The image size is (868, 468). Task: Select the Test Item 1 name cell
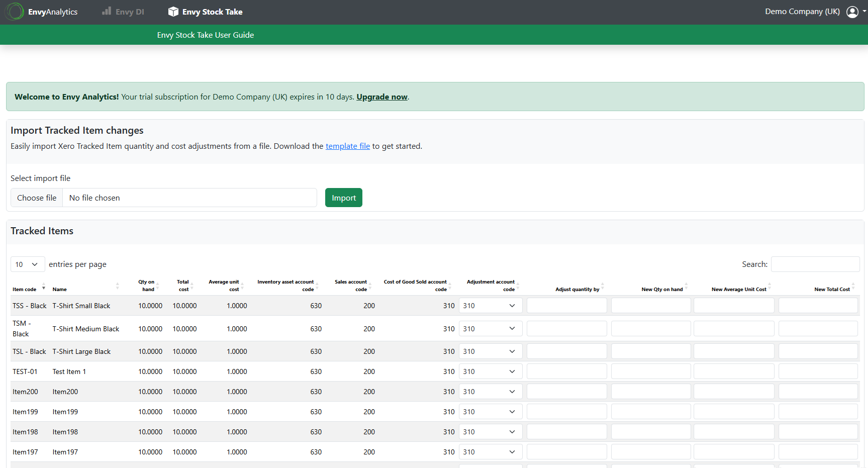[x=69, y=371]
